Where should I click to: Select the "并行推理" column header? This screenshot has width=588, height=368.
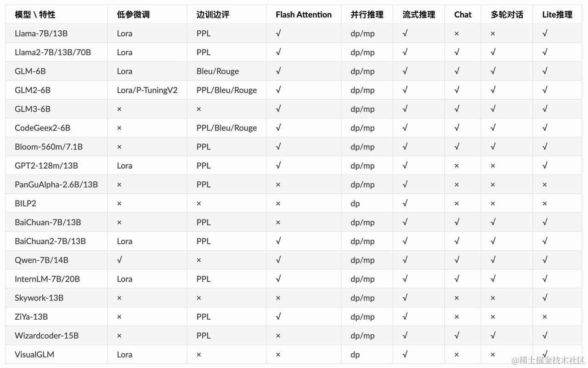pos(367,15)
